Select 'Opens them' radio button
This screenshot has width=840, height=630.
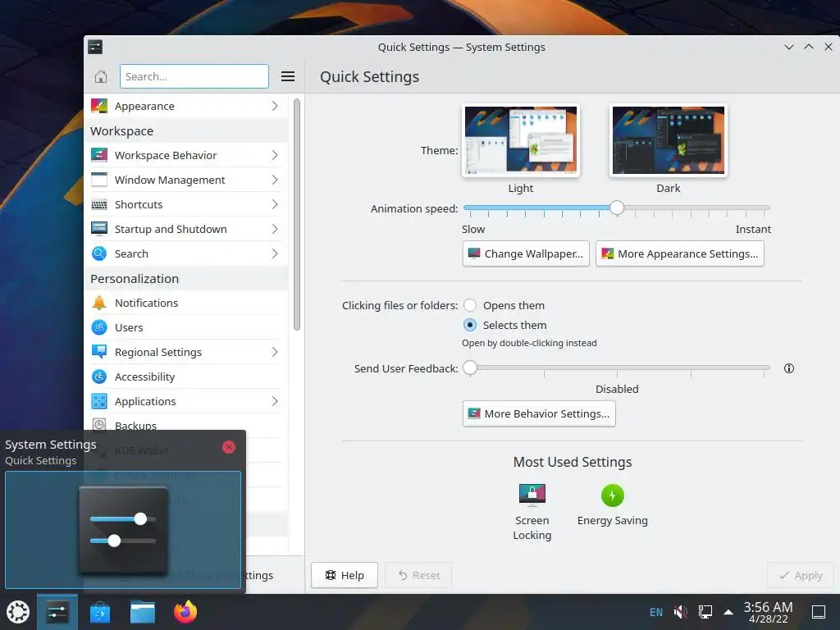coord(470,305)
